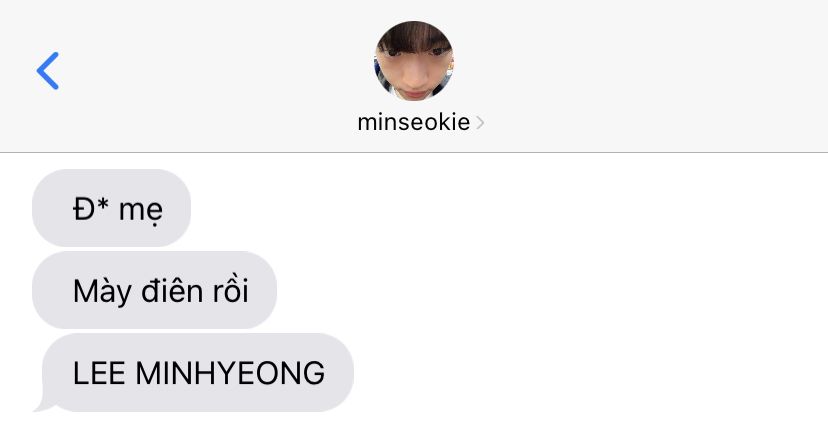Select the "LEE MINHYEONG" message bubble
Viewport: 828px width, 431px height.
click(x=193, y=372)
